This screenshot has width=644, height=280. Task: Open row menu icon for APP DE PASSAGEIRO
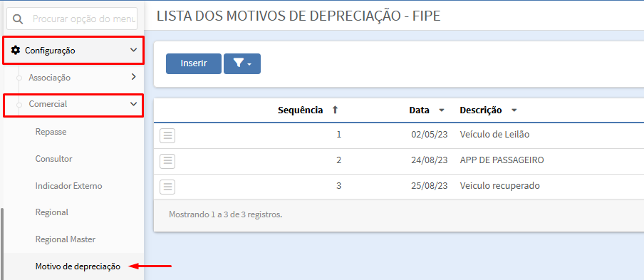pyautogui.click(x=167, y=161)
